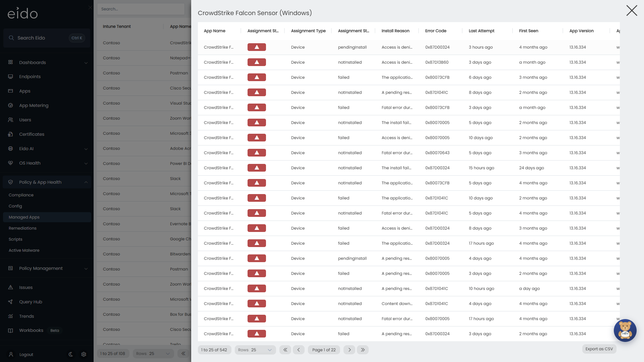Open Compliance submenu item

click(x=21, y=195)
